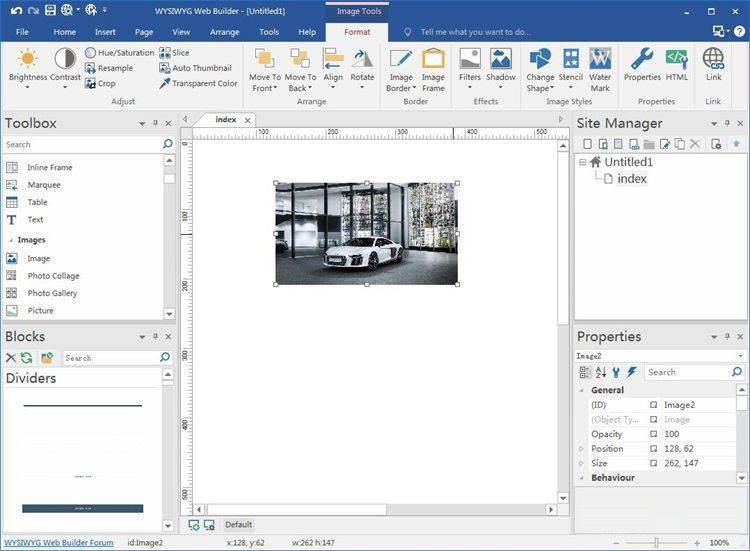Select the Crop tool

pos(100,84)
